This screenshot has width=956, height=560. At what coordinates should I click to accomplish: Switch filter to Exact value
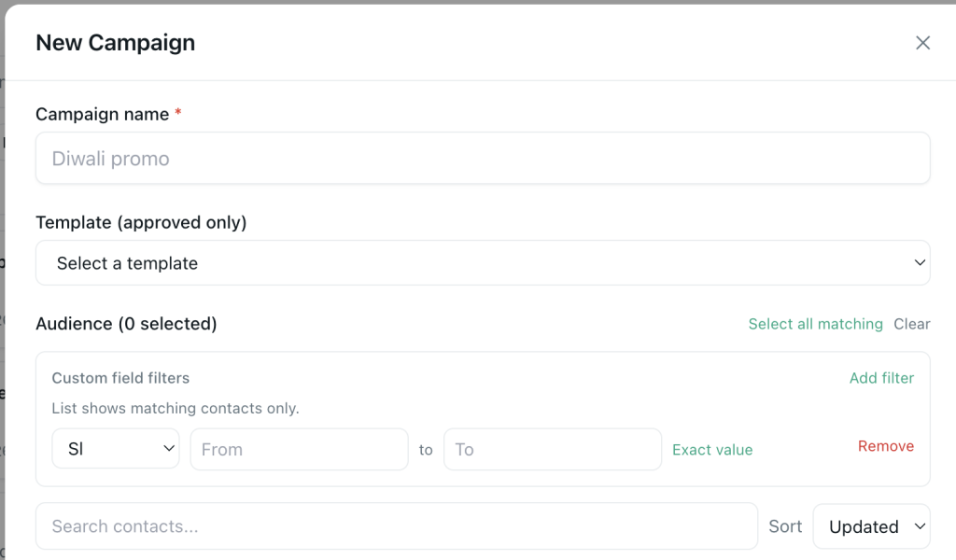coord(712,450)
